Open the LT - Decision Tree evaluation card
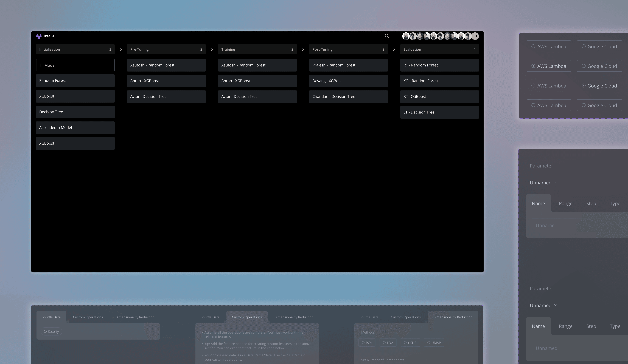Viewport: 628px width, 364px height. pyautogui.click(x=439, y=112)
